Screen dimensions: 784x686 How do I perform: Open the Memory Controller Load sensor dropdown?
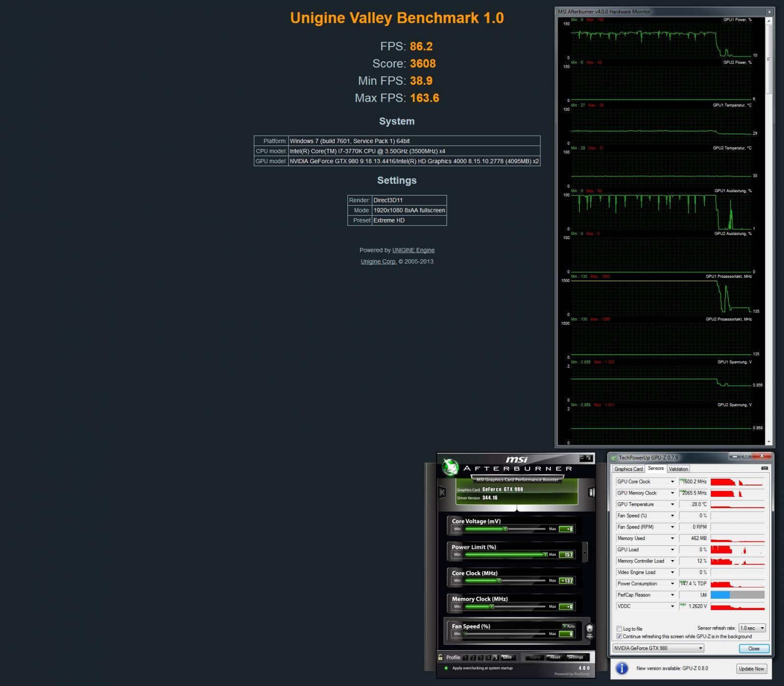pyautogui.click(x=672, y=561)
